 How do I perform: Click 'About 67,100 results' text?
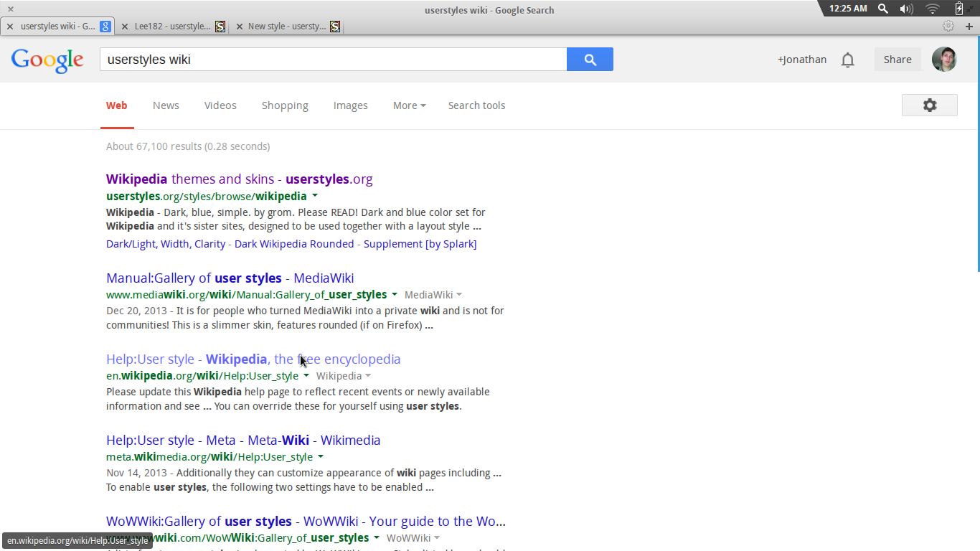tap(188, 146)
